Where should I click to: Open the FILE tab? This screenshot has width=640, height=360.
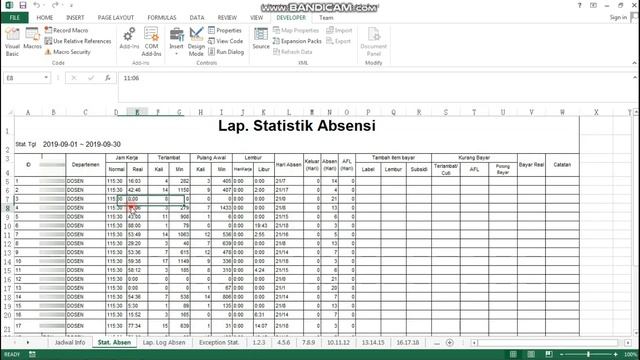click(14, 18)
